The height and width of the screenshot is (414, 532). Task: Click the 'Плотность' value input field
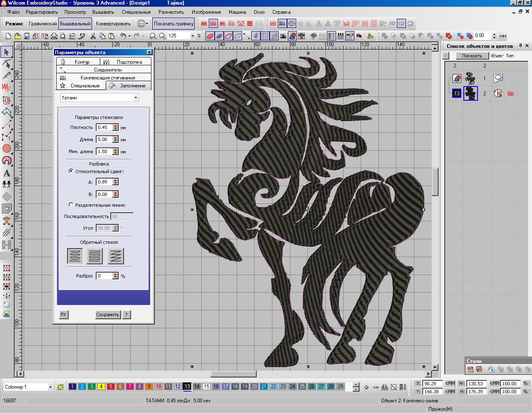pos(104,127)
